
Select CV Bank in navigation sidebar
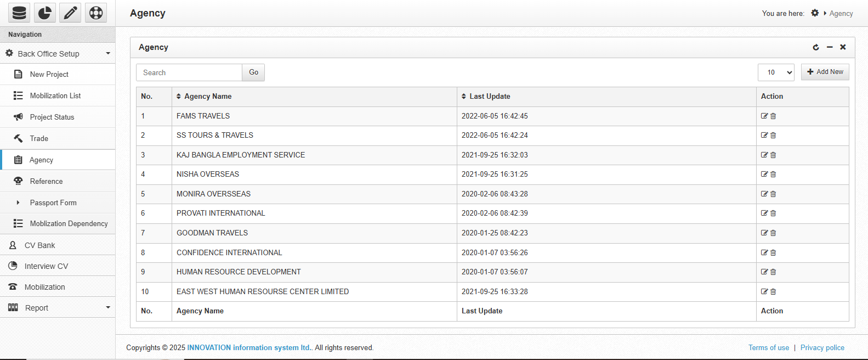pyautogui.click(x=39, y=245)
